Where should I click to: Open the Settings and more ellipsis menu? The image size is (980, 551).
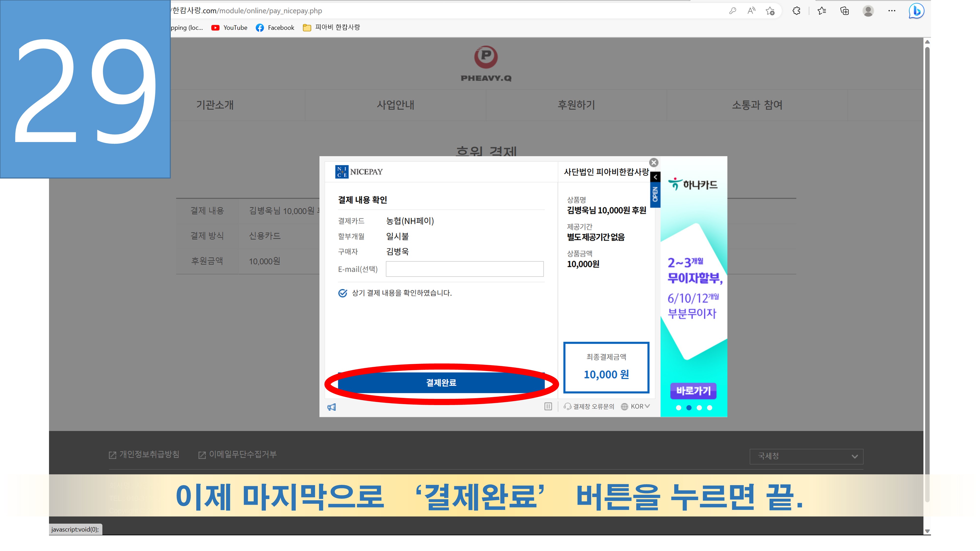click(892, 11)
